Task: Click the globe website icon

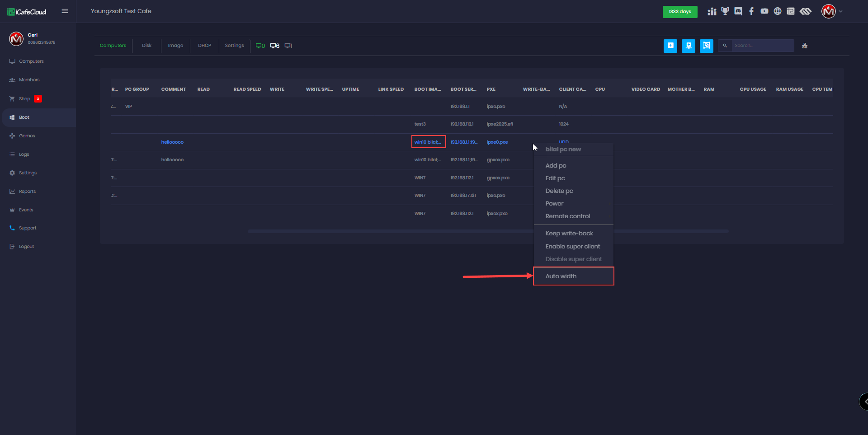Action: click(x=778, y=11)
